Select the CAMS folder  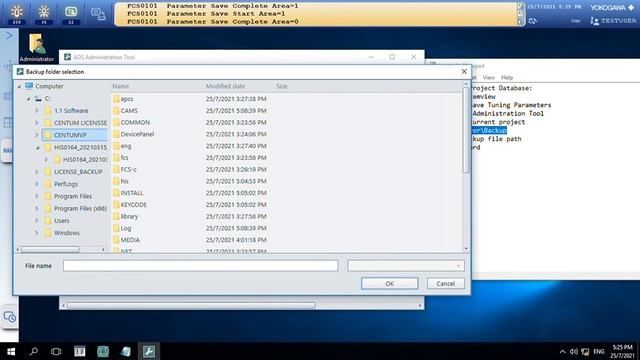[x=129, y=111]
